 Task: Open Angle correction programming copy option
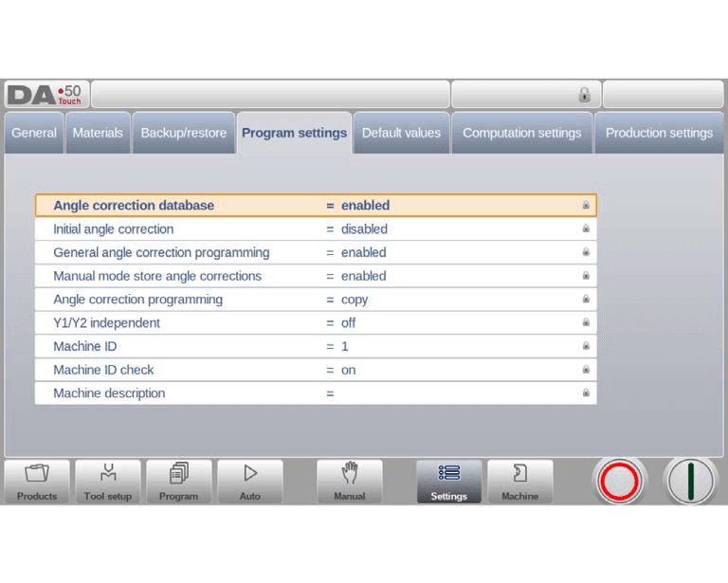[x=354, y=300]
